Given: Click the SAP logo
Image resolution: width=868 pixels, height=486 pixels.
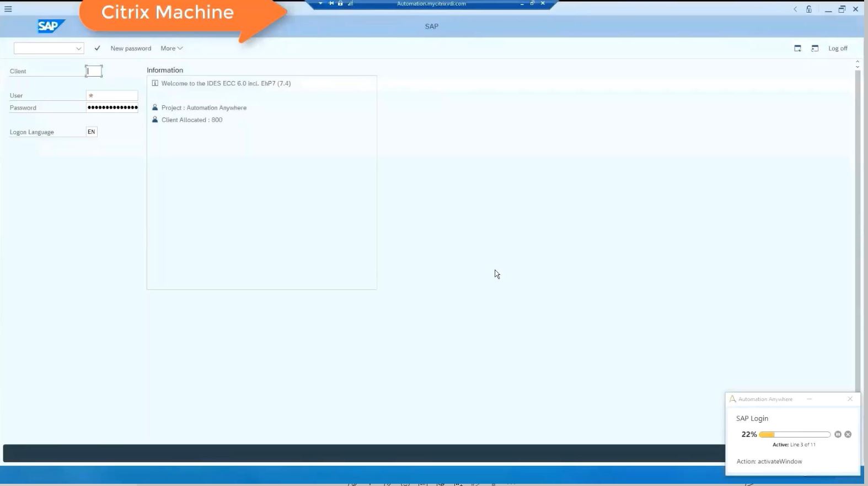Looking at the screenshot, I should tap(51, 26).
